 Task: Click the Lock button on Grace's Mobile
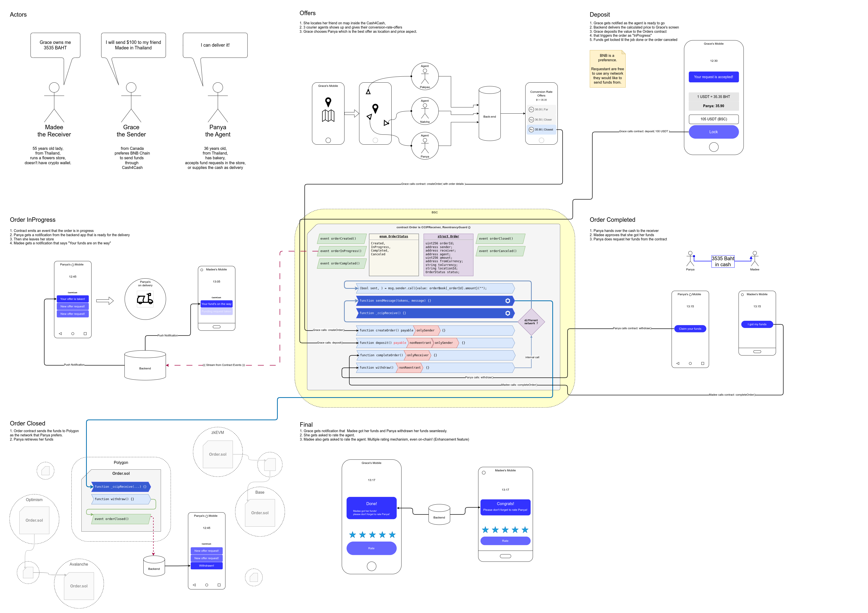(x=713, y=132)
